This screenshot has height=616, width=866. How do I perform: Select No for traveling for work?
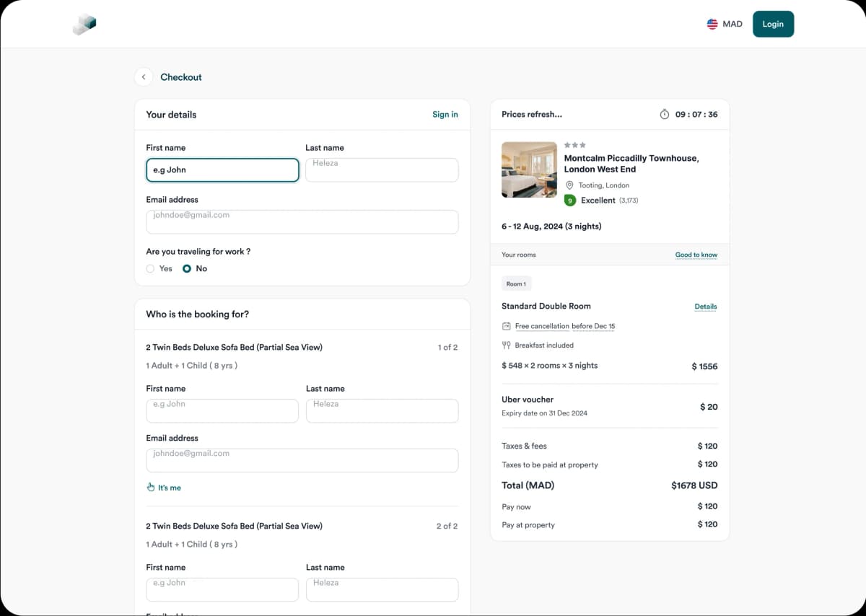point(187,268)
